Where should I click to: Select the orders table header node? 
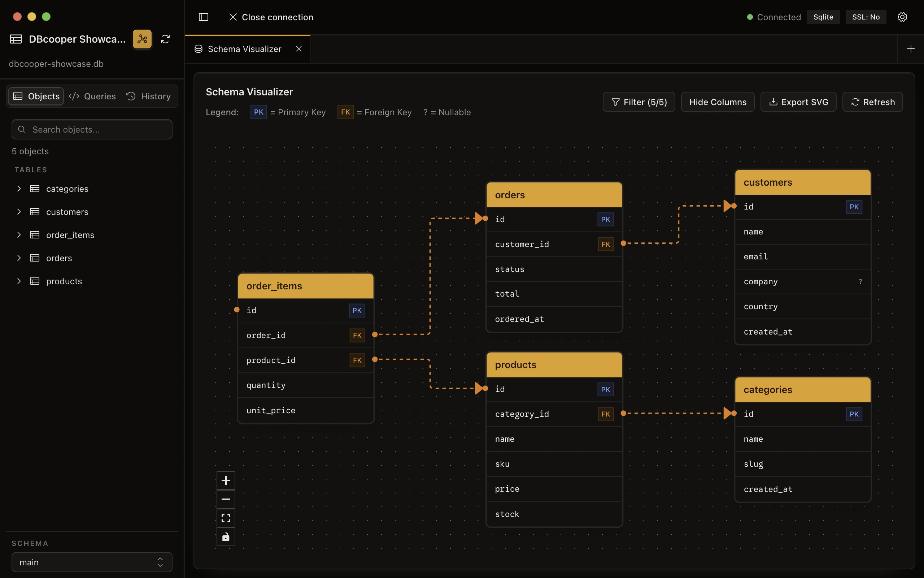[554, 195]
